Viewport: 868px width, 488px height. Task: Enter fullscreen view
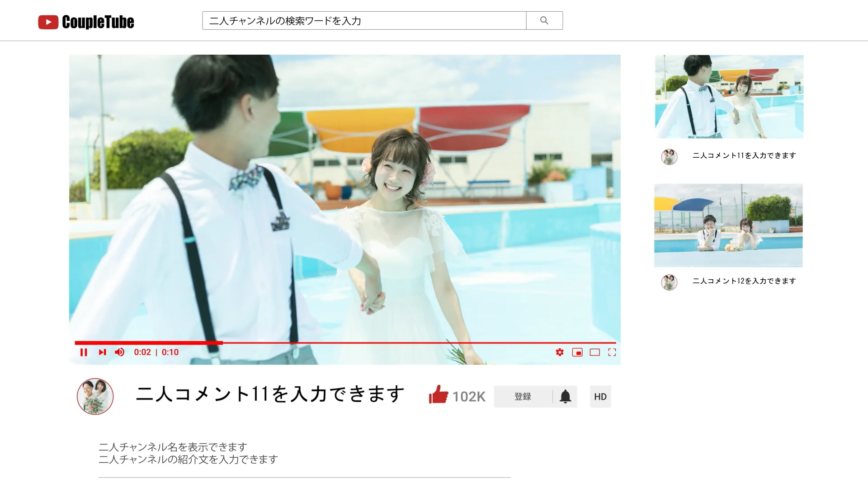tap(613, 352)
